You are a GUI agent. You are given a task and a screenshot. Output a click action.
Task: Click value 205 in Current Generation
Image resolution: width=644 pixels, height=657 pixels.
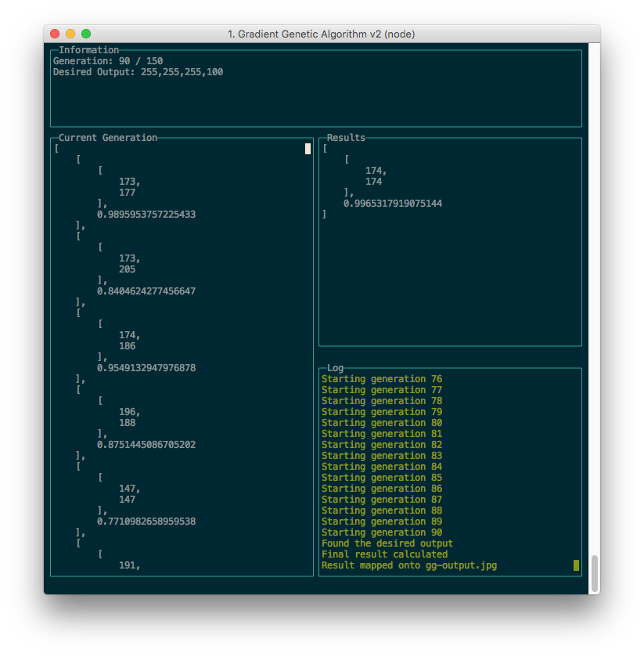[x=128, y=269]
